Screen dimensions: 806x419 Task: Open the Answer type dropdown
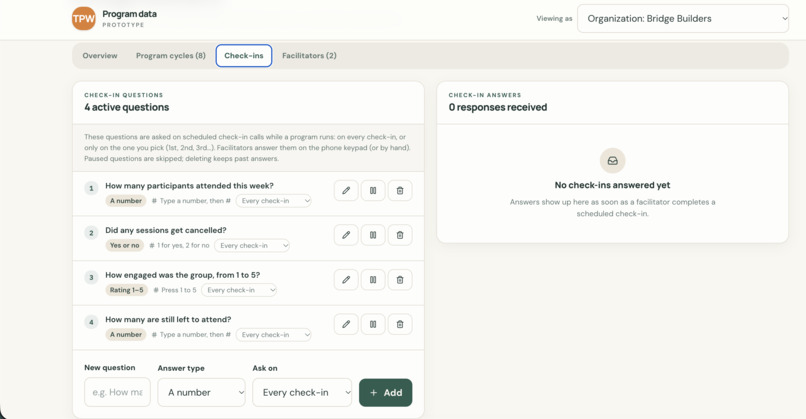tap(202, 392)
